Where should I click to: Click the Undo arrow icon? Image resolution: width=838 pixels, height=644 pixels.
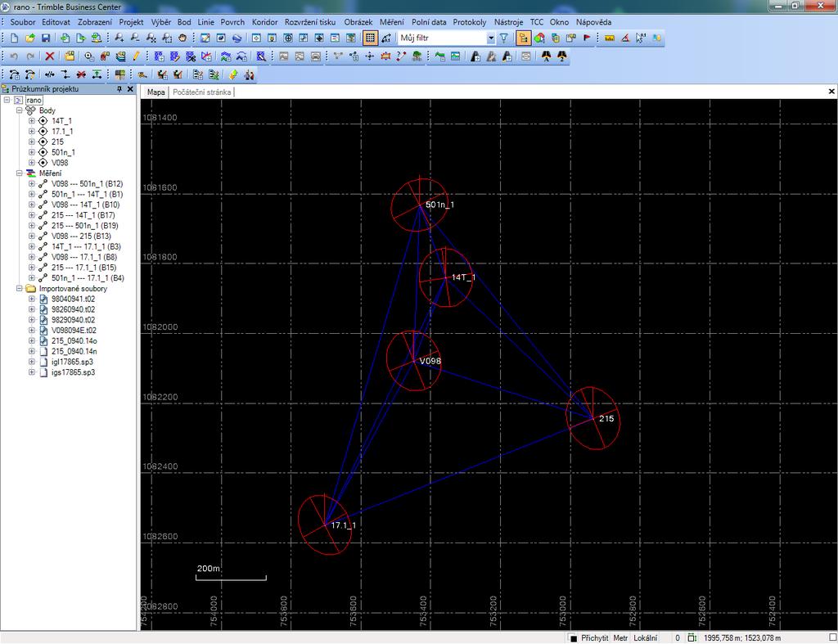(14, 56)
